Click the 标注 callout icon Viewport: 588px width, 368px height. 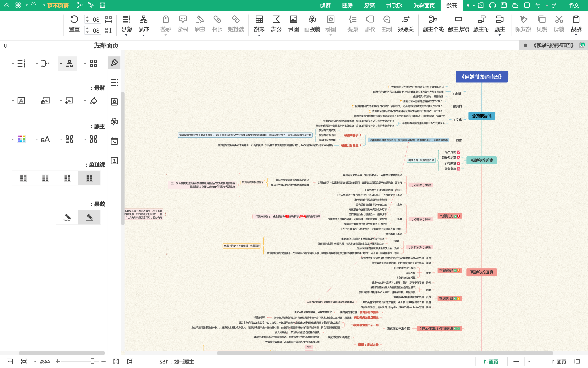click(387, 19)
